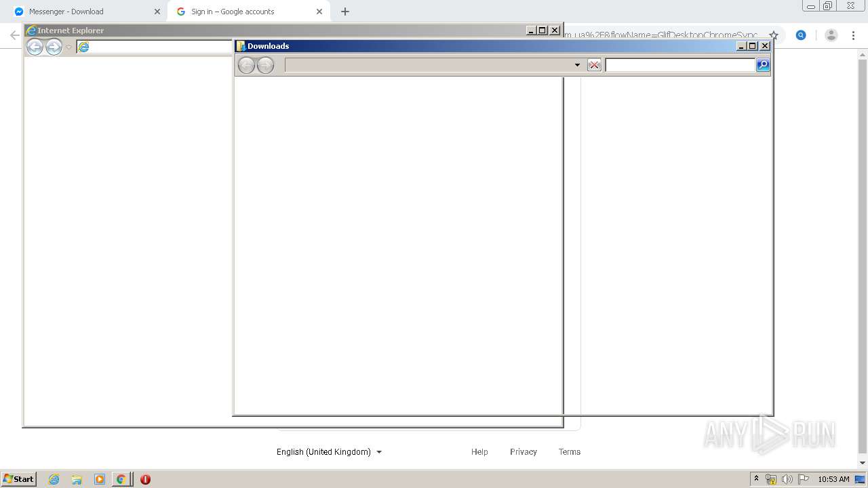Image resolution: width=868 pixels, height=488 pixels.
Task: Maximize the Downloads window
Action: (753, 46)
